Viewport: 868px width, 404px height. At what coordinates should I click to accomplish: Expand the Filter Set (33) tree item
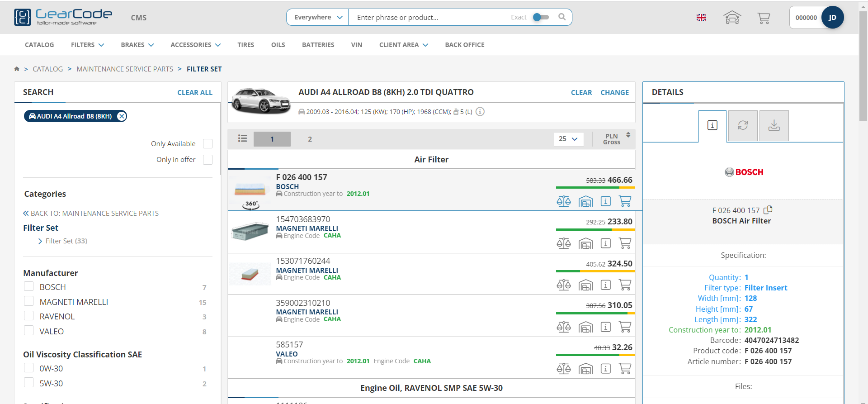tap(40, 241)
